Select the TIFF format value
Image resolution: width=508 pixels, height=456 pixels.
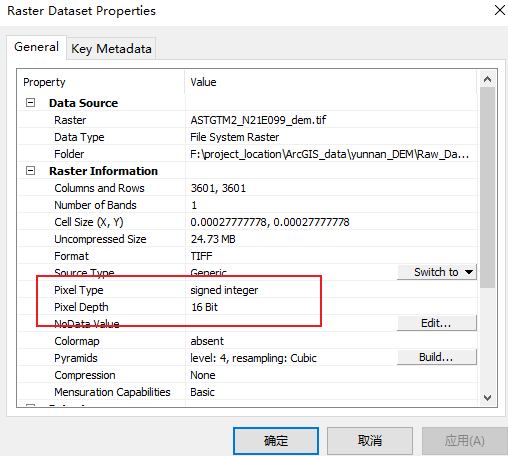(201, 256)
